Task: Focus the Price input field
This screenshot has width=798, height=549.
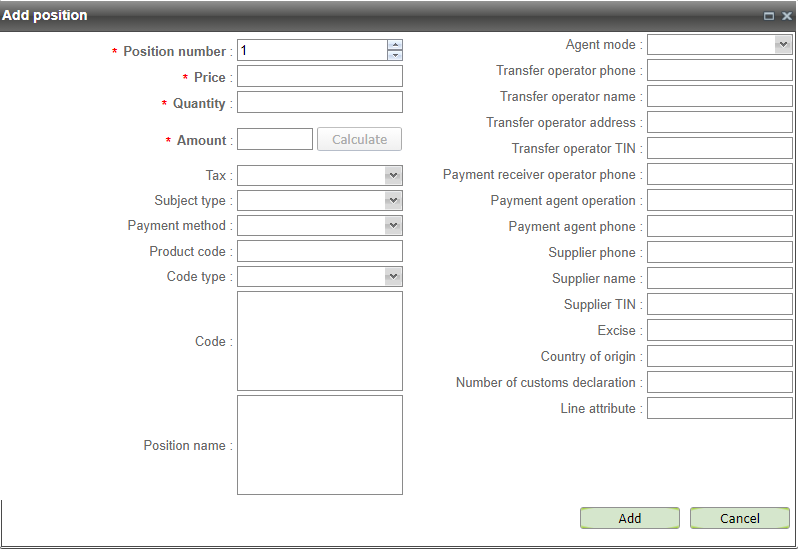Action: click(319, 77)
